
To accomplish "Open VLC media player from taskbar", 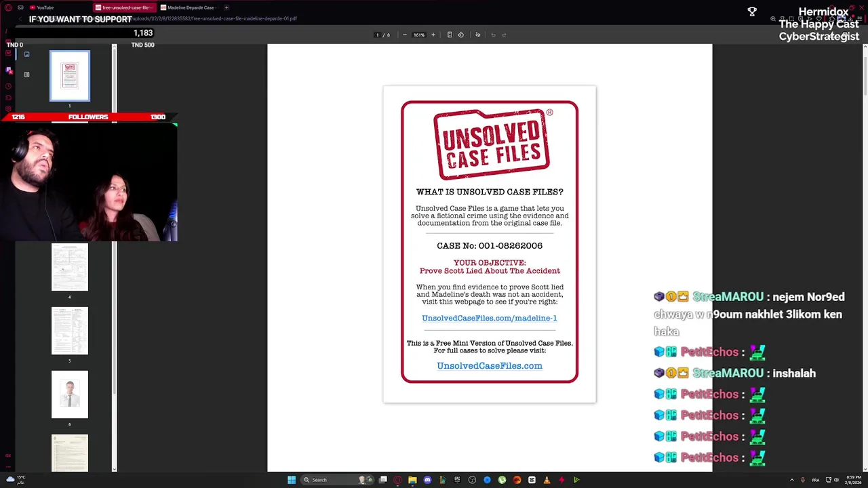I will [547, 480].
